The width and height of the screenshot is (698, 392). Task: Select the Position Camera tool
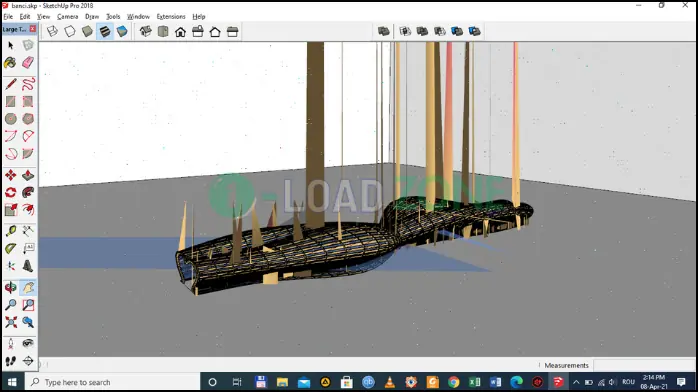11,344
